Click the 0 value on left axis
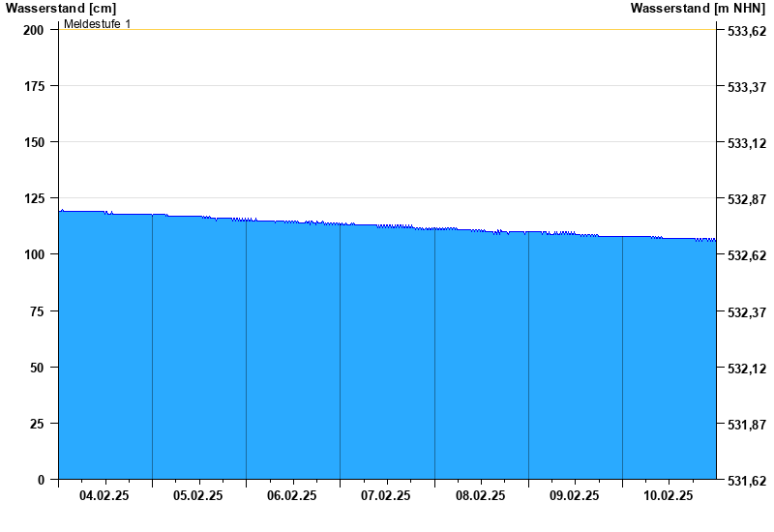 (41, 480)
